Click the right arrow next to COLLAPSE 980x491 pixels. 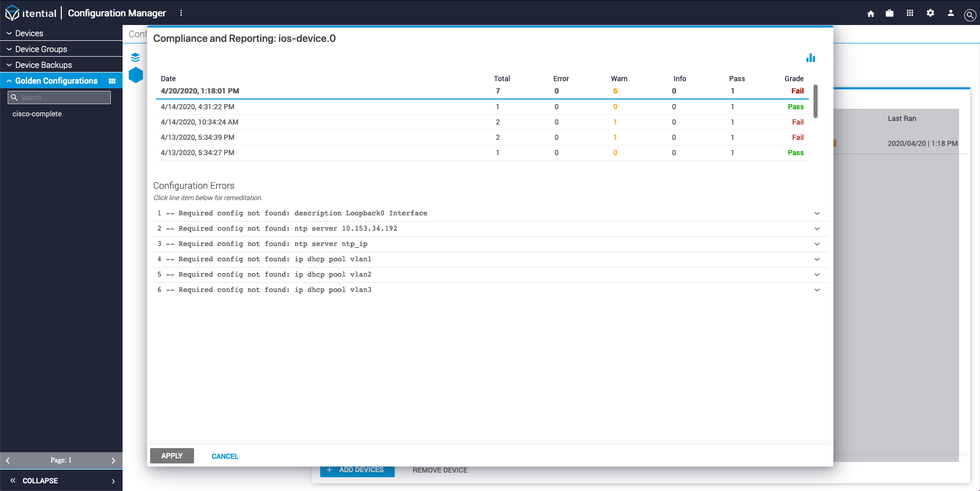point(113,481)
